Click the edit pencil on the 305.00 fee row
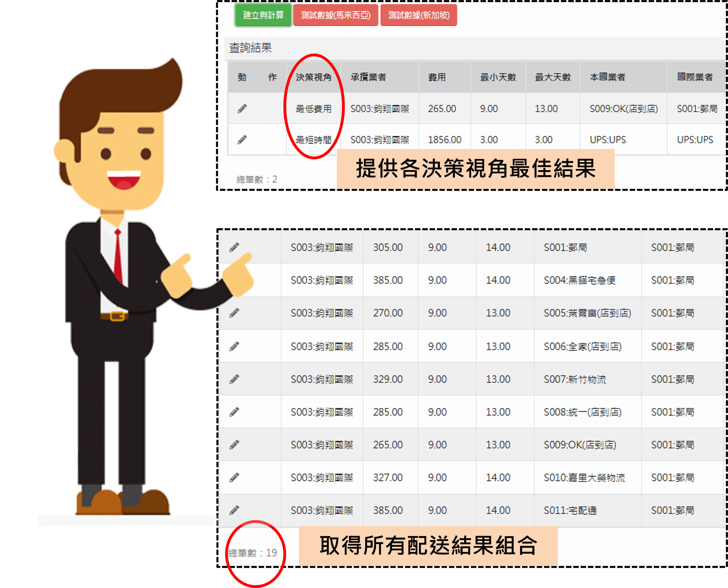The image size is (728, 588). 234,247
